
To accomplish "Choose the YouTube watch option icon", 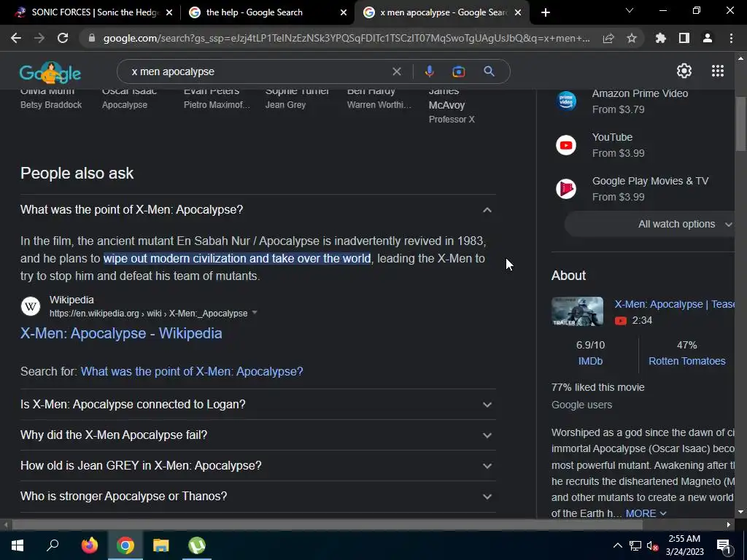I will 566,145.
